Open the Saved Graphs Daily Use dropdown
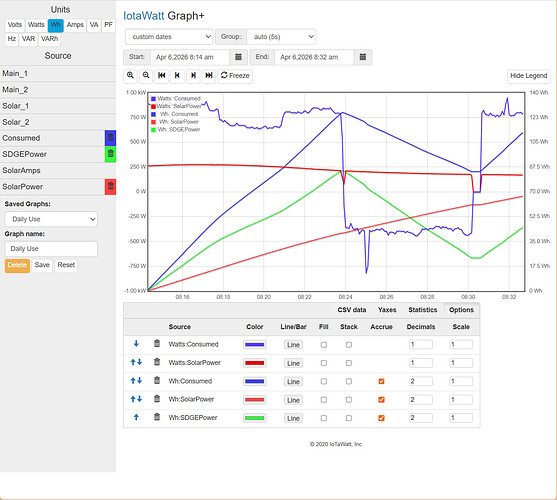 [x=51, y=219]
